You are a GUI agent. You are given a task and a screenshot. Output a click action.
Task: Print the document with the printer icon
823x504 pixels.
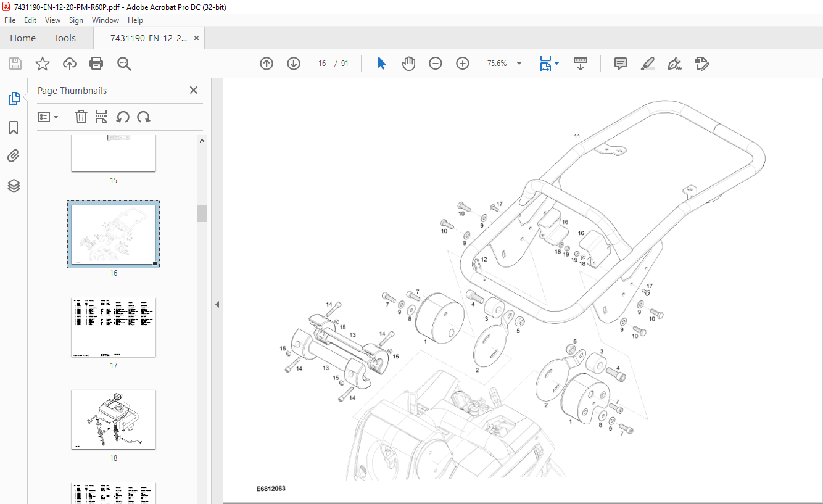click(x=96, y=64)
